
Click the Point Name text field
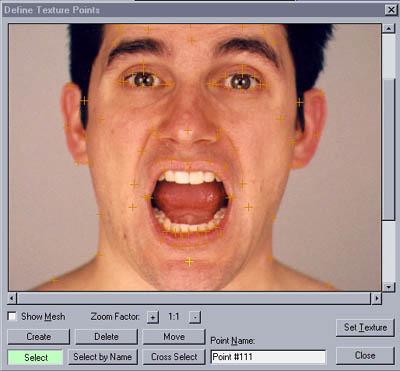coord(268,357)
